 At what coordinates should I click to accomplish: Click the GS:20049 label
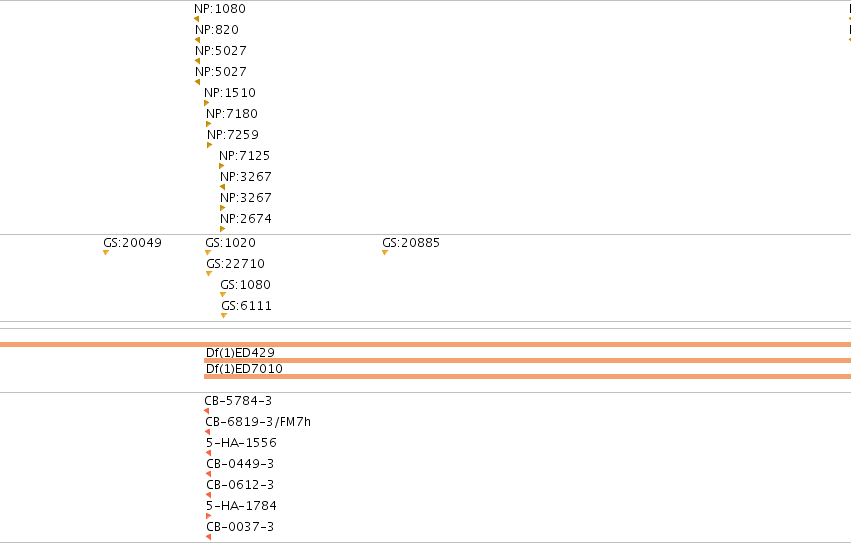[132, 243]
